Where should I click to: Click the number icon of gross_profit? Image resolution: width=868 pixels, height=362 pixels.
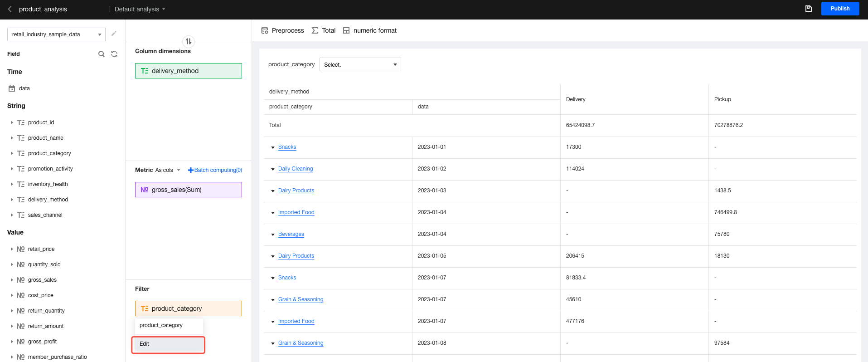coord(21,342)
